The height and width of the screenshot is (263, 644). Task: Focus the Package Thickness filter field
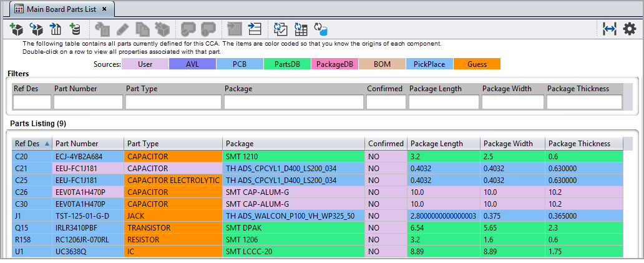point(583,102)
